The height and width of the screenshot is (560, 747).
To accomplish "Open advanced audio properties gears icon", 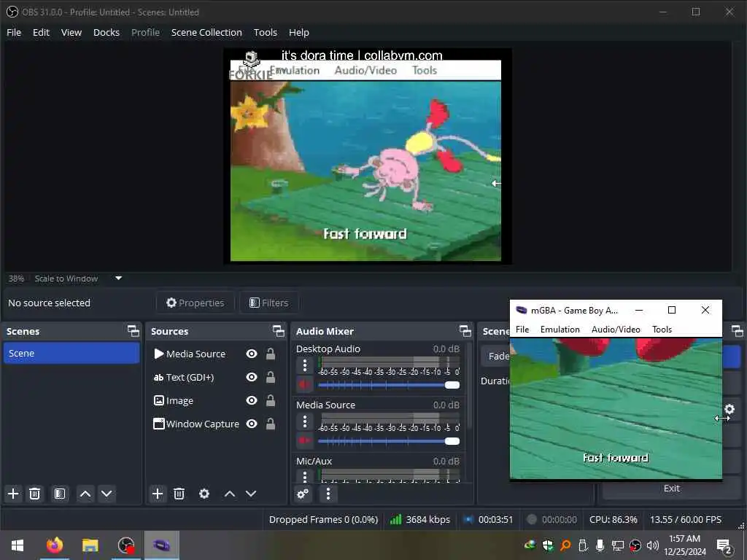I will 303,494.
